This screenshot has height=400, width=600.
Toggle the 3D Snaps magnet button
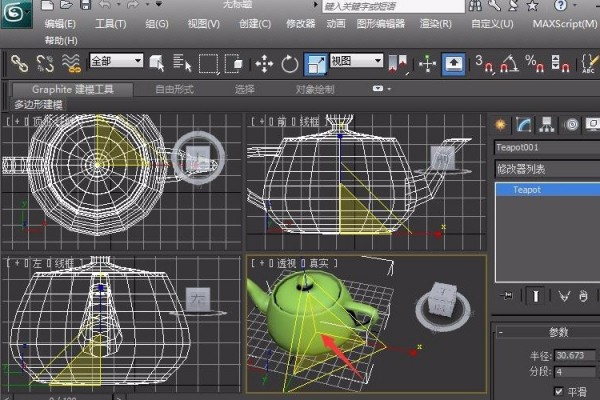click(x=484, y=64)
